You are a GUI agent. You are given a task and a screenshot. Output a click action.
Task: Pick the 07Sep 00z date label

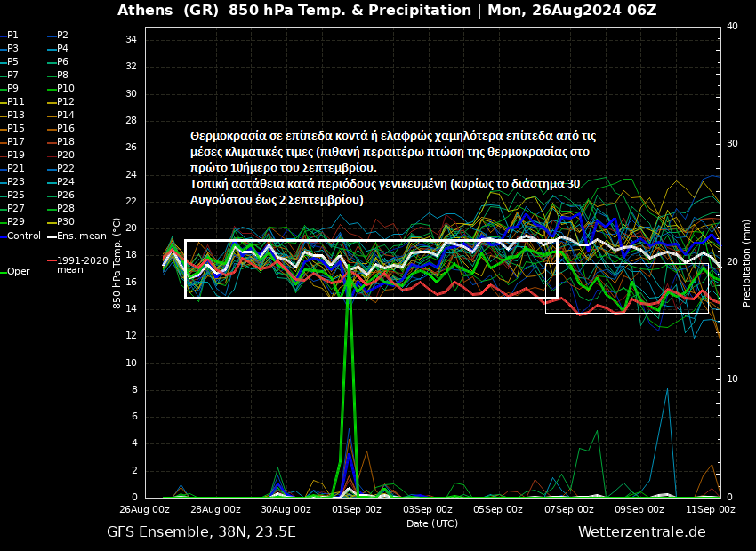568,509
